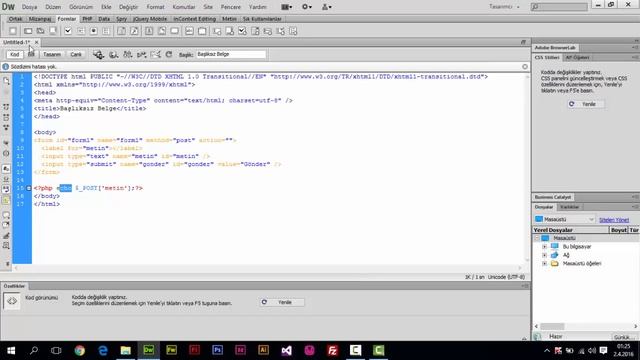Insert a Select list/menu element
This screenshot has height=360, width=640.
pyautogui.click(x=121, y=31)
